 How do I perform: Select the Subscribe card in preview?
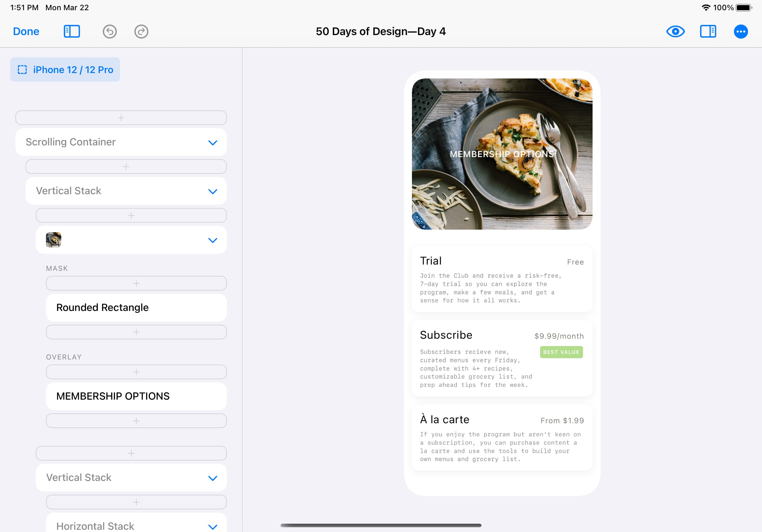502,358
